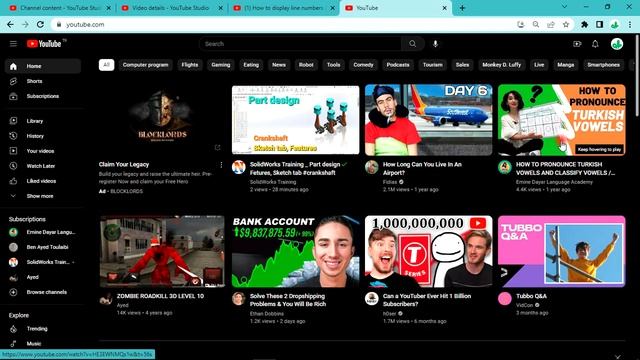The image size is (640, 360).
Task: Open Turkish Vowels video thumbnail
Action: [x=562, y=120]
